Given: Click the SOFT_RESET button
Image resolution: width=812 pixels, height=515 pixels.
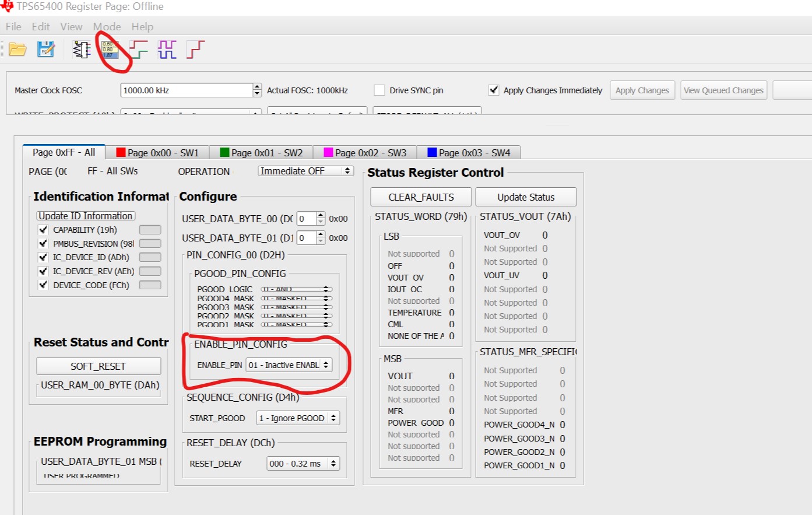Looking at the screenshot, I should pyautogui.click(x=99, y=366).
